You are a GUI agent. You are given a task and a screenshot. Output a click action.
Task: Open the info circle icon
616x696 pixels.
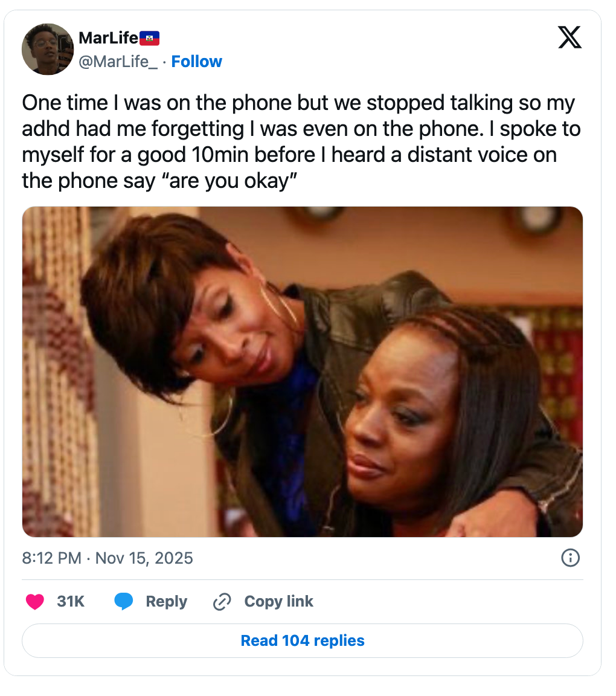[x=570, y=558]
